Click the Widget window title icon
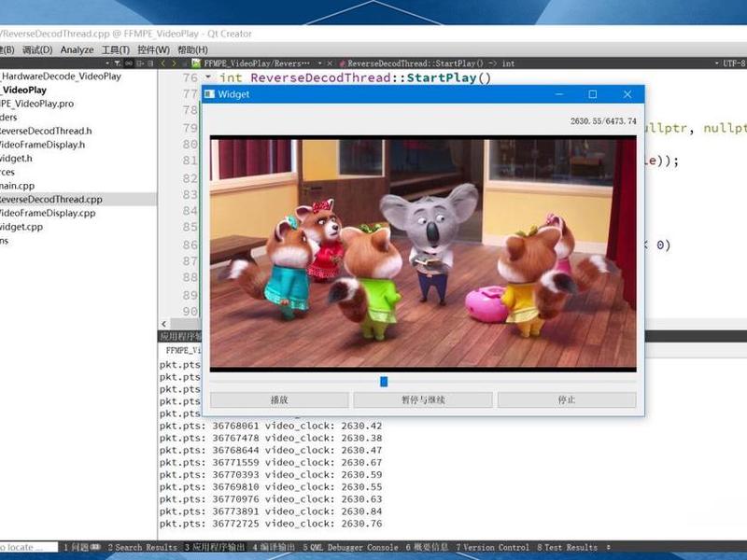This screenshot has width=747, height=560. [x=209, y=94]
